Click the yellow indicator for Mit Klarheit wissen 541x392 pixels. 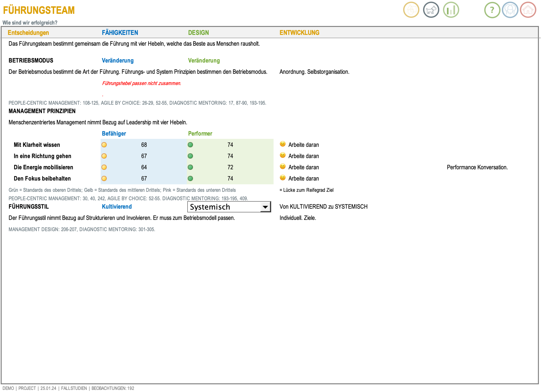pyautogui.click(x=104, y=145)
